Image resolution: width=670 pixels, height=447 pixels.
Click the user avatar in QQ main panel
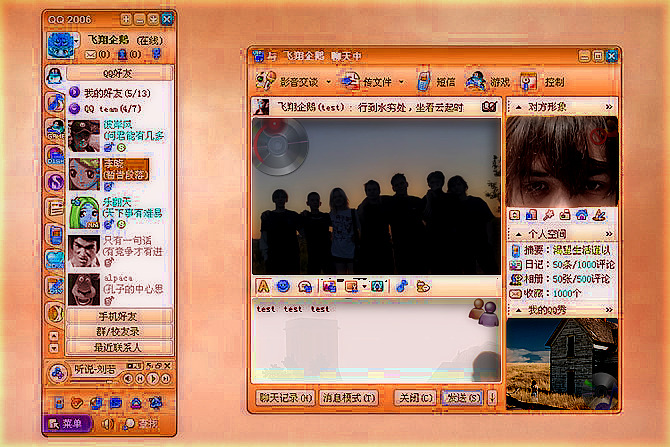tap(60, 46)
